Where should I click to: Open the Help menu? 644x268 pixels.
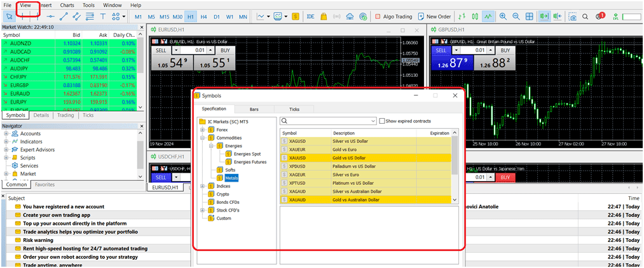[135, 5]
